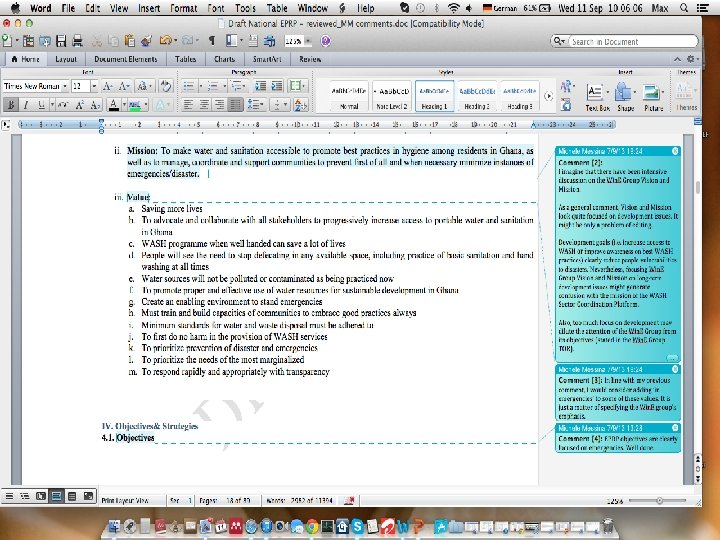Insert a Picture

pos(653,98)
